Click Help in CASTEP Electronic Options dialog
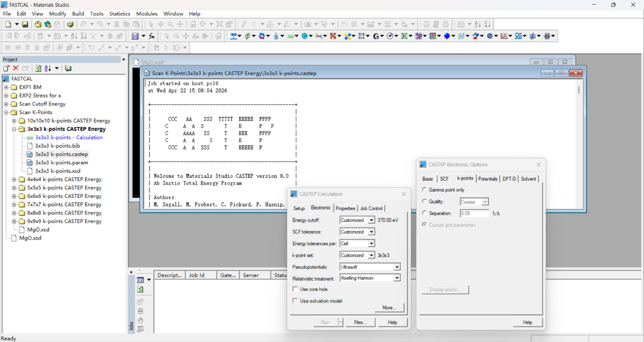The image size is (644, 342). 528,322
